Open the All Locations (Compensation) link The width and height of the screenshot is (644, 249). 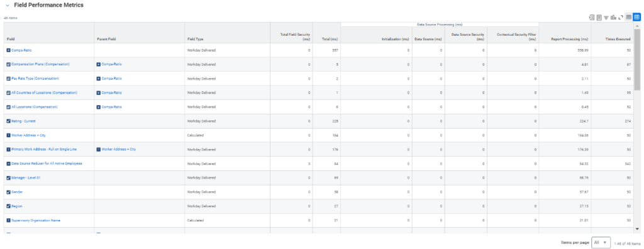(x=34, y=107)
